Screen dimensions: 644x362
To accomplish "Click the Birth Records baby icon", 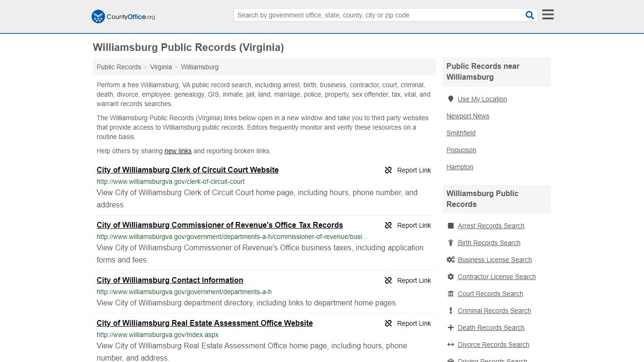I will point(451,243).
